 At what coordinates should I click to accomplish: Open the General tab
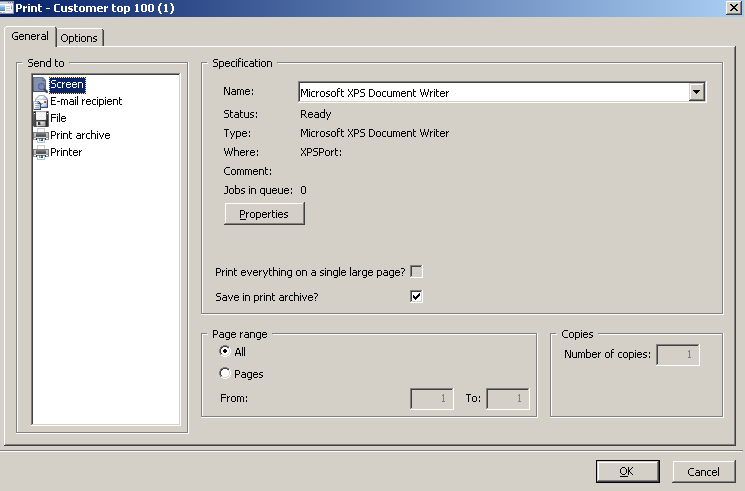pyautogui.click(x=30, y=36)
